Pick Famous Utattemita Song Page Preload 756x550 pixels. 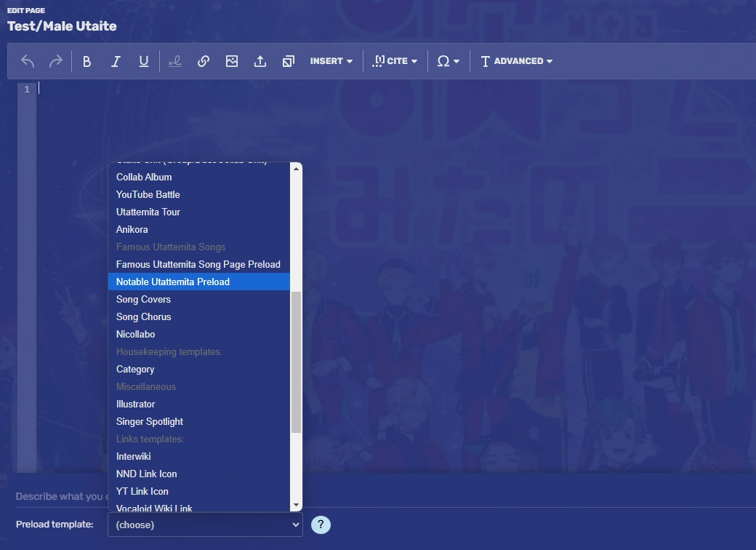tap(199, 264)
